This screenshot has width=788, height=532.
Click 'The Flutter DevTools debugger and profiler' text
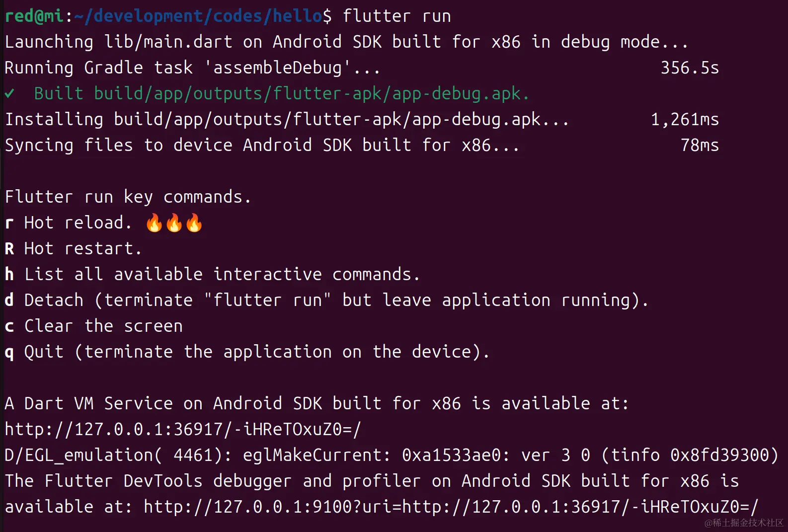[213, 481]
